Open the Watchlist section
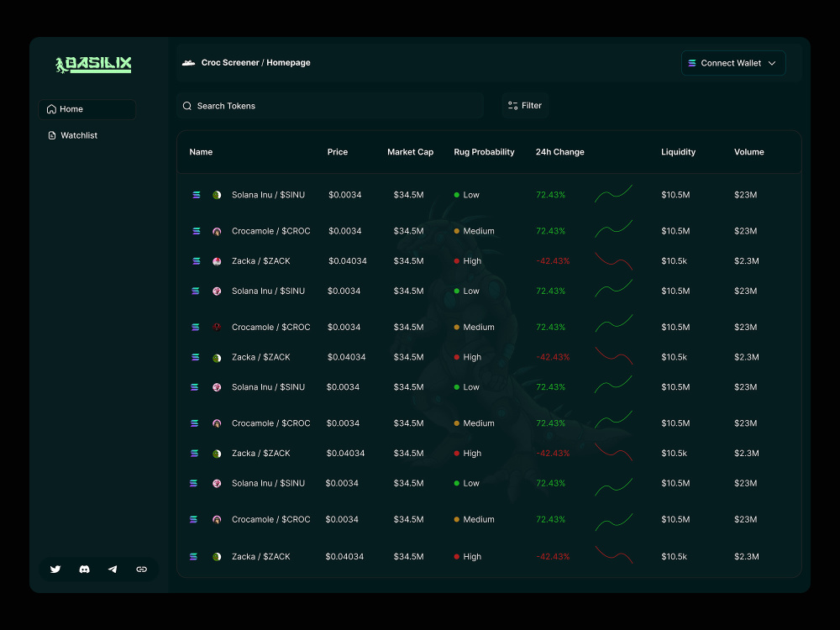 (x=73, y=135)
